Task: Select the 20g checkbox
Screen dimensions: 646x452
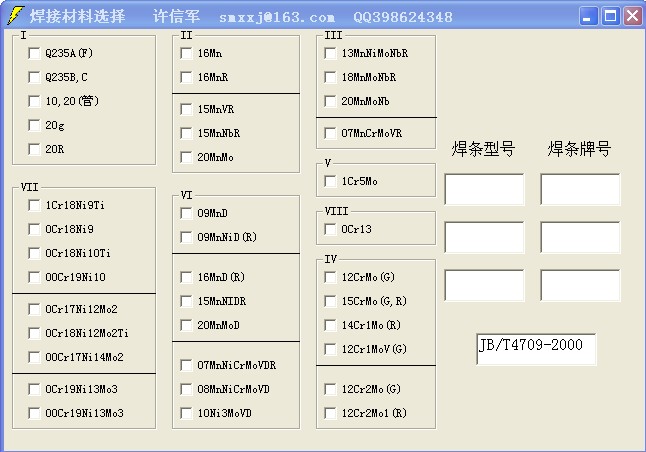Action: (34, 125)
